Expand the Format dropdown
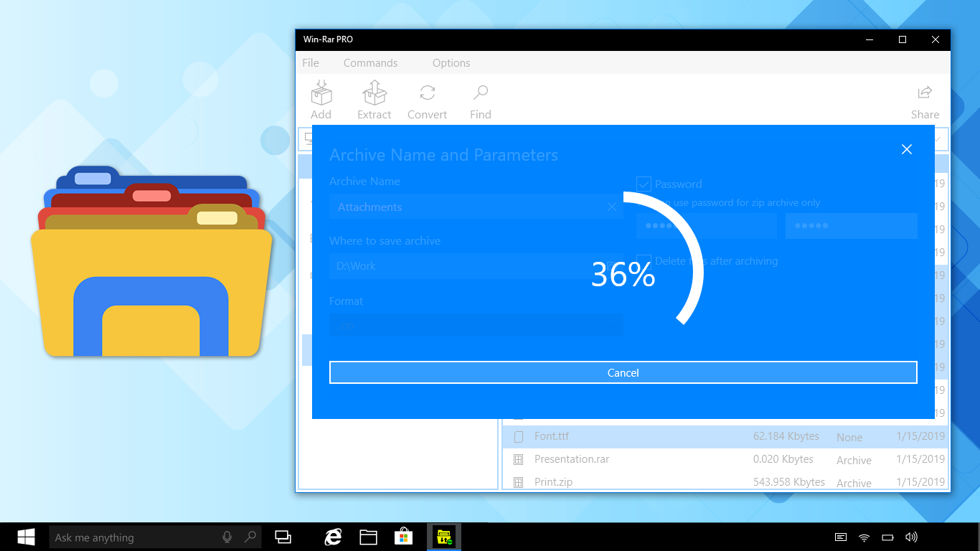Viewport: 980px width, 551px height. tap(476, 326)
